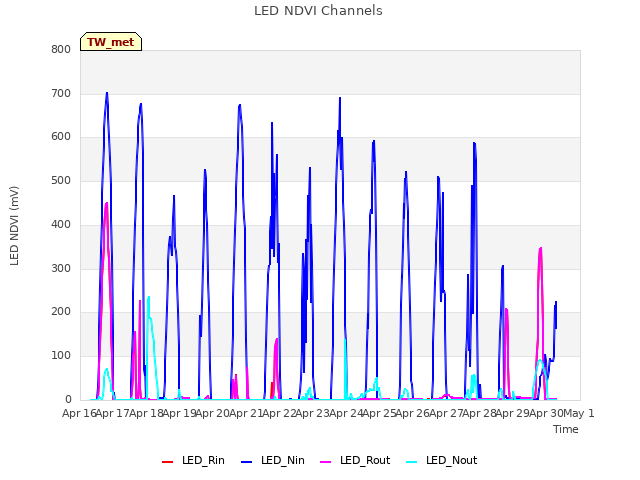The image size is (640, 480).
Task: Click the Apr 30 magenta LED_Rout peak
Action: (x=540, y=248)
